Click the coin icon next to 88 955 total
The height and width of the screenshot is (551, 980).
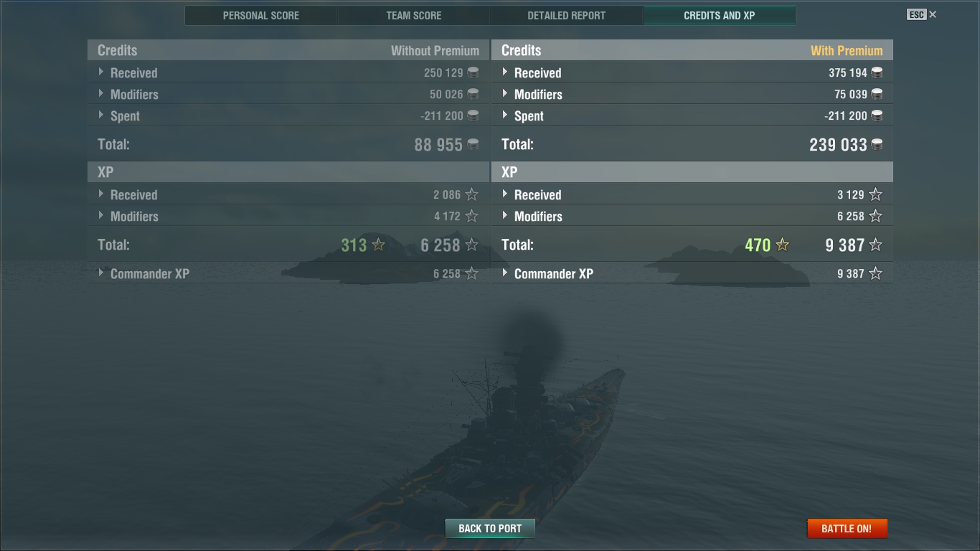(473, 145)
